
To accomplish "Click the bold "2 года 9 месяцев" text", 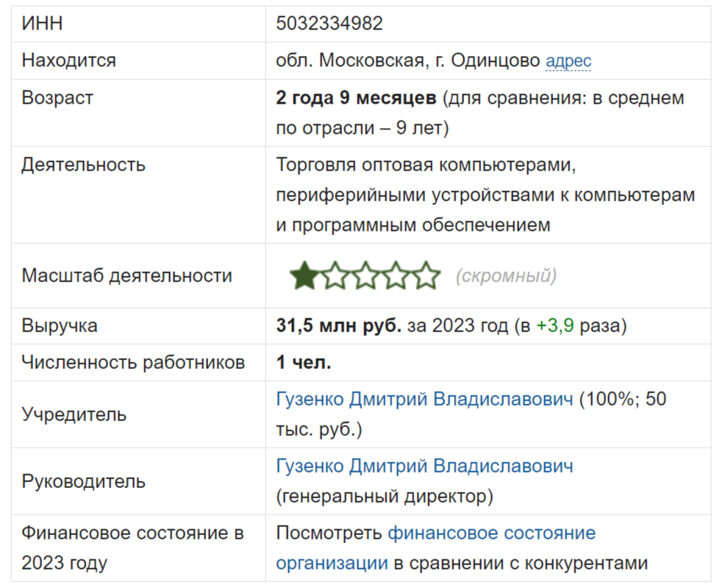I will [x=356, y=98].
